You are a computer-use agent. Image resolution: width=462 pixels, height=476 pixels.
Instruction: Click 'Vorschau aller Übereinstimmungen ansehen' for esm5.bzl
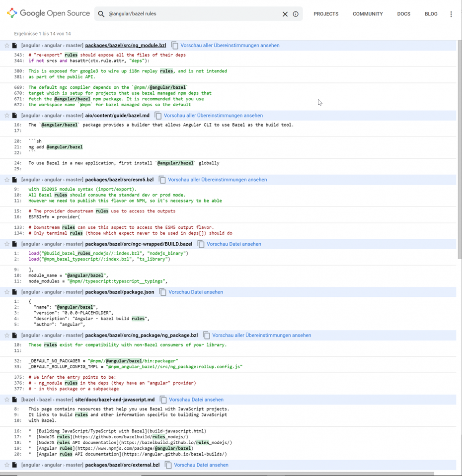point(218,180)
